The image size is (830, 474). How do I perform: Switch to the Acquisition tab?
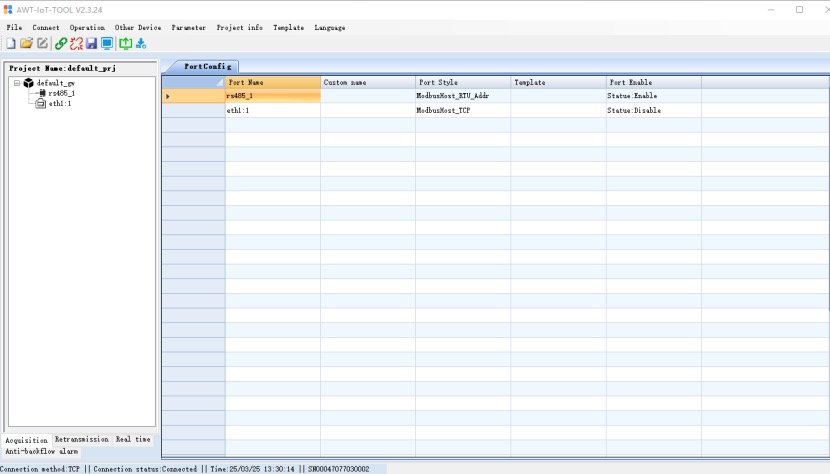26,440
